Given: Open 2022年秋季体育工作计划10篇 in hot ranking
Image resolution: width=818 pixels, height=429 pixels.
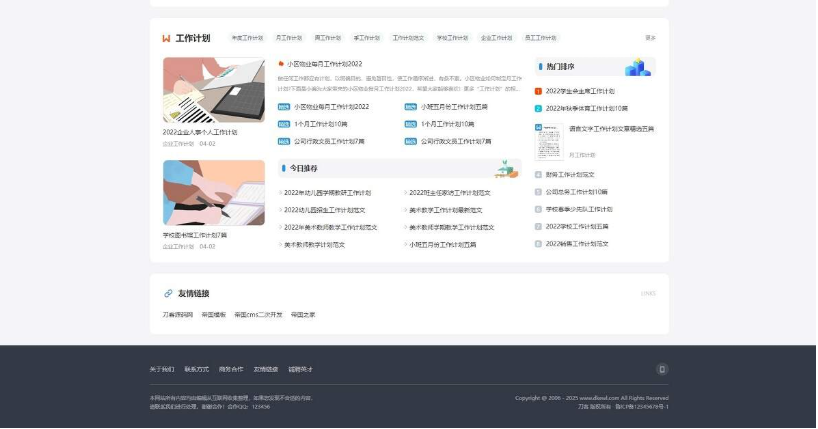Looking at the screenshot, I should (587, 109).
